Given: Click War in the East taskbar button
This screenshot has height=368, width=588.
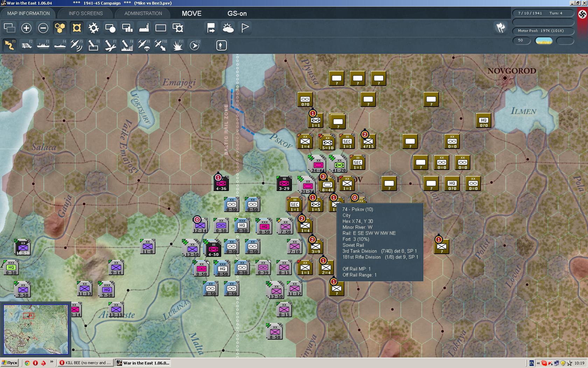Looking at the screenshot, I should click(143, 363).
